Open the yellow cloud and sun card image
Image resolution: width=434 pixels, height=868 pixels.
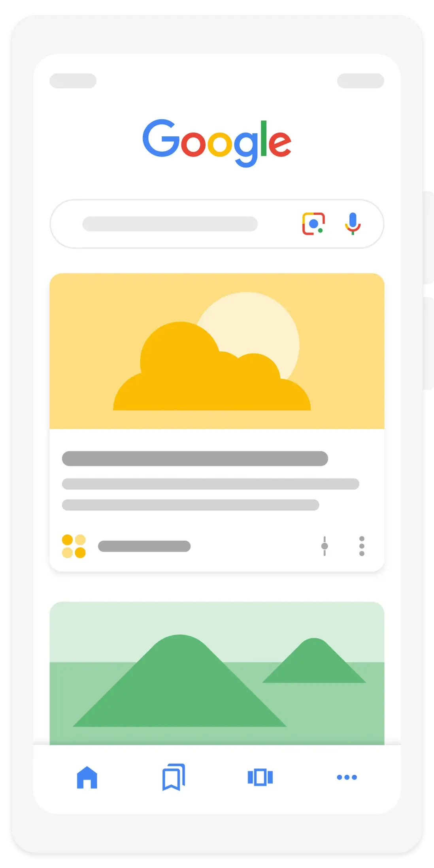tap(217, 351)
